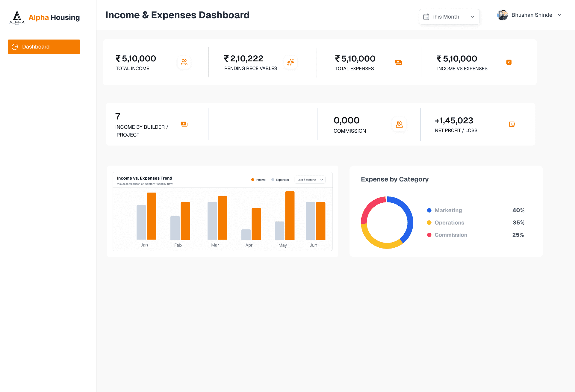
Task: Click the red Commission legend dot
Action: click(429, 235)
